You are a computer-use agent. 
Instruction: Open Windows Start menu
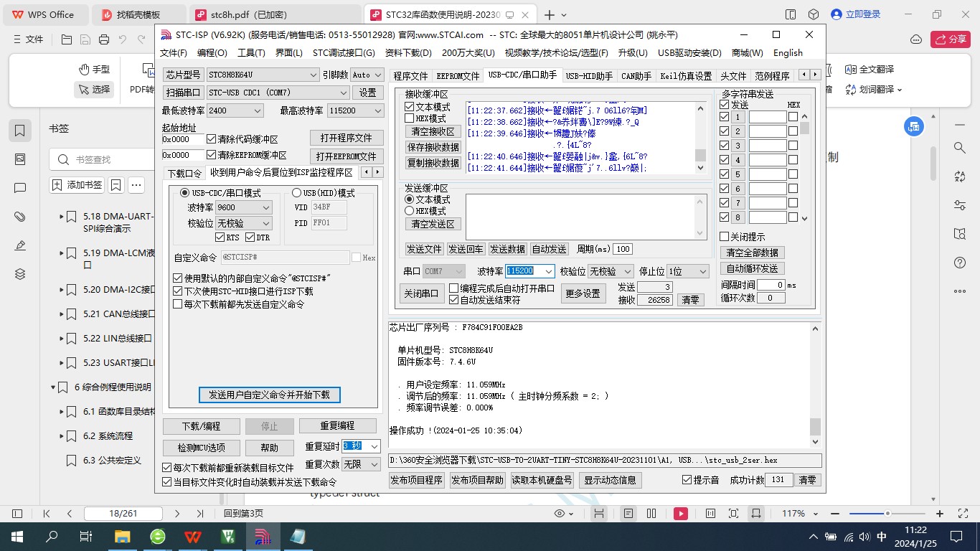[x=17, y=536]
